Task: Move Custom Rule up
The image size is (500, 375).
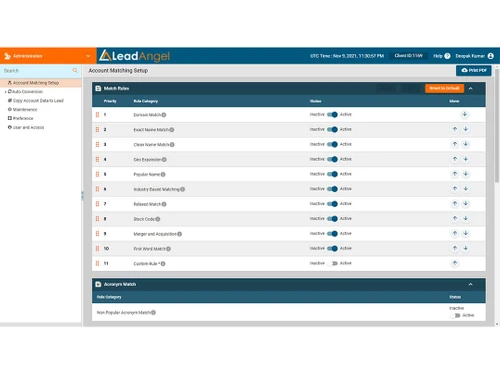Action: 455,263
